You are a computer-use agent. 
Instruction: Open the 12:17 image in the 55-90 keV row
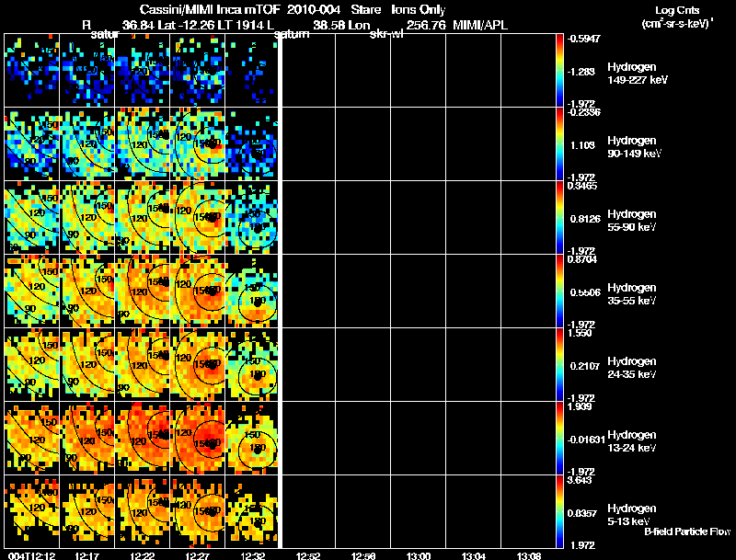pyautogui.click(x=86, y=218)
